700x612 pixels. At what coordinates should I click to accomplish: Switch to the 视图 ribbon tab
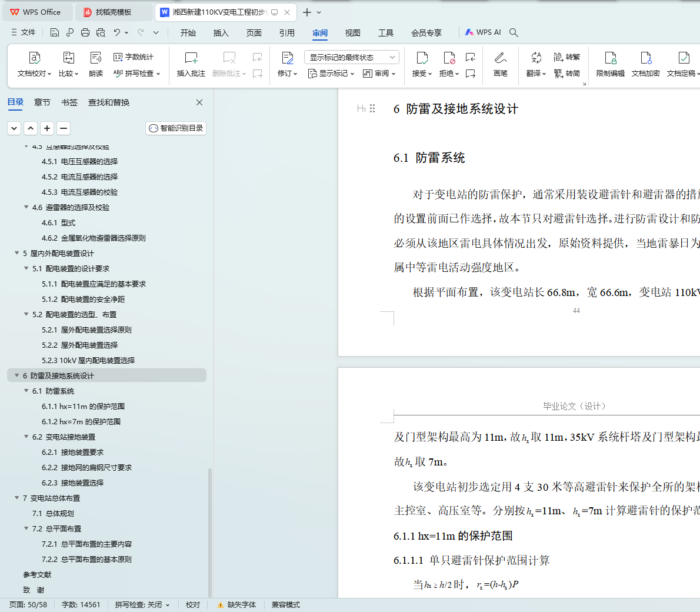coord(353,32)
